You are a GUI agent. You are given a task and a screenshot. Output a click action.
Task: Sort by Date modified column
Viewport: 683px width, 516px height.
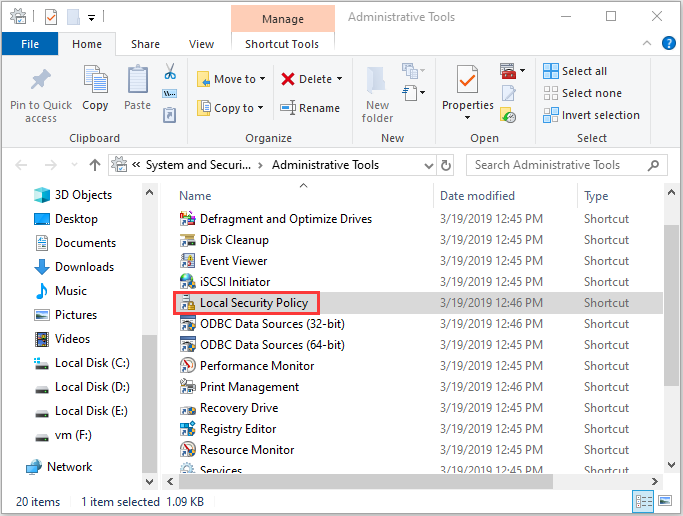(477, 196)
